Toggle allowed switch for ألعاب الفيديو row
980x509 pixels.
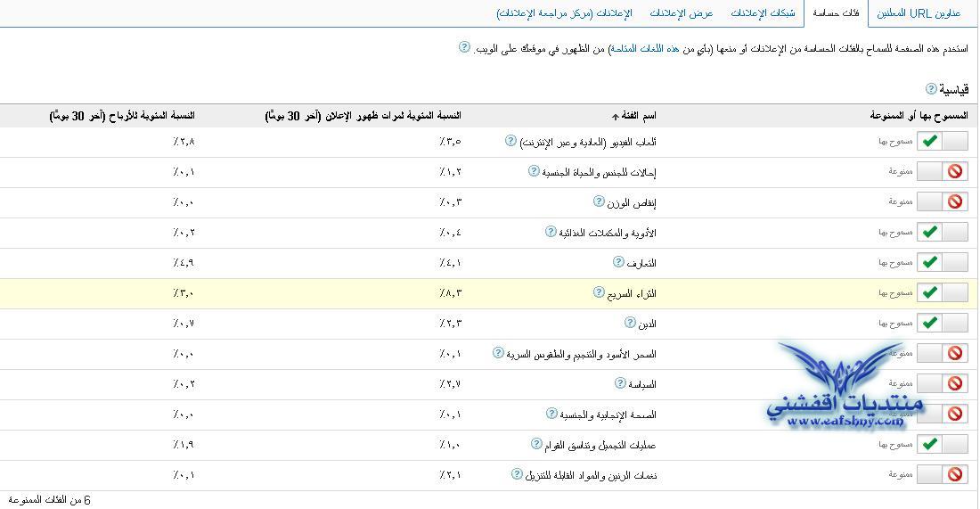click(x=942, y=141)
